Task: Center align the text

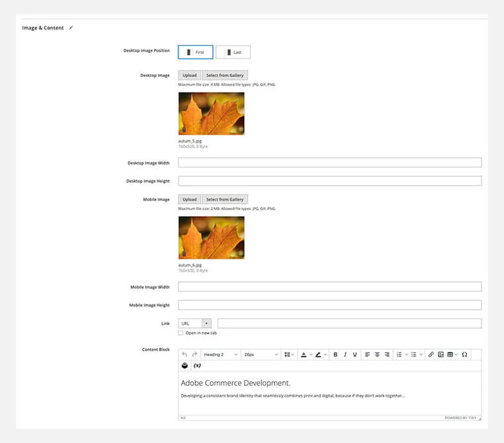Action: click(x=377, y=354)
